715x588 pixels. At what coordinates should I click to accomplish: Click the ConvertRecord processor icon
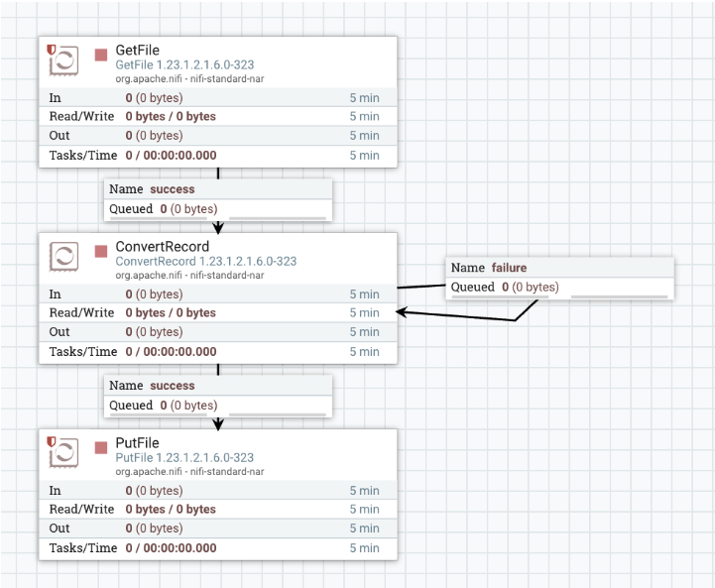click(65, 257)
